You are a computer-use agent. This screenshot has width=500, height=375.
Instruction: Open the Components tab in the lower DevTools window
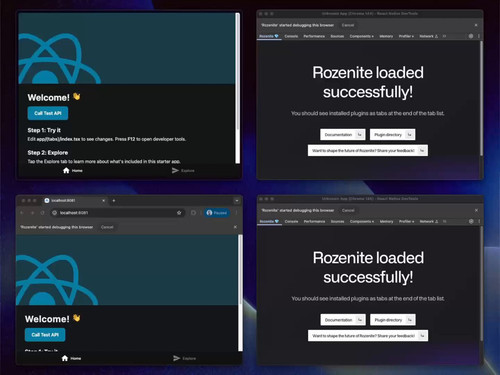point(362,221)
